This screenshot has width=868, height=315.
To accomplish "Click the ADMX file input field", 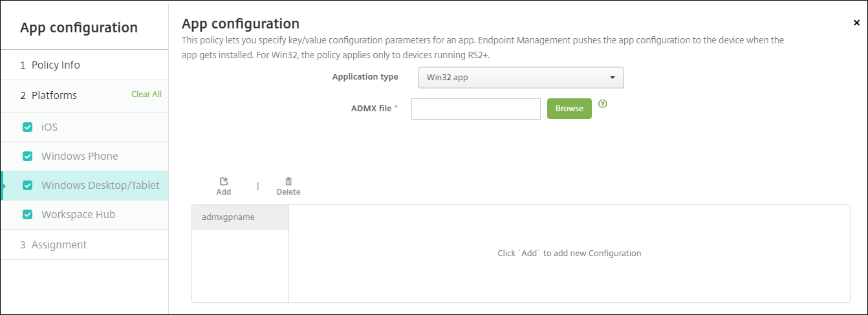I will click(475, 109).
